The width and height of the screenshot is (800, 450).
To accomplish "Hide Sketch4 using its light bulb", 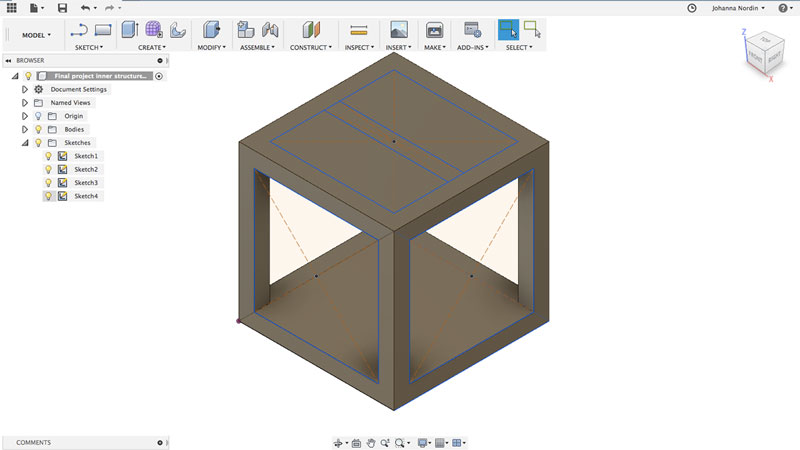I will [48, 196].
